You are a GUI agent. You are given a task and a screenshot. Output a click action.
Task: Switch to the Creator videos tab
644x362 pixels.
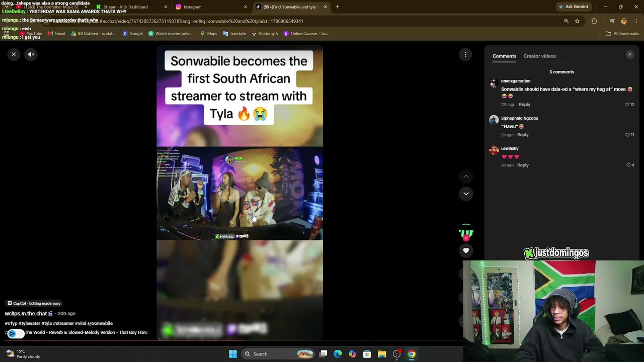click(539, 56)
